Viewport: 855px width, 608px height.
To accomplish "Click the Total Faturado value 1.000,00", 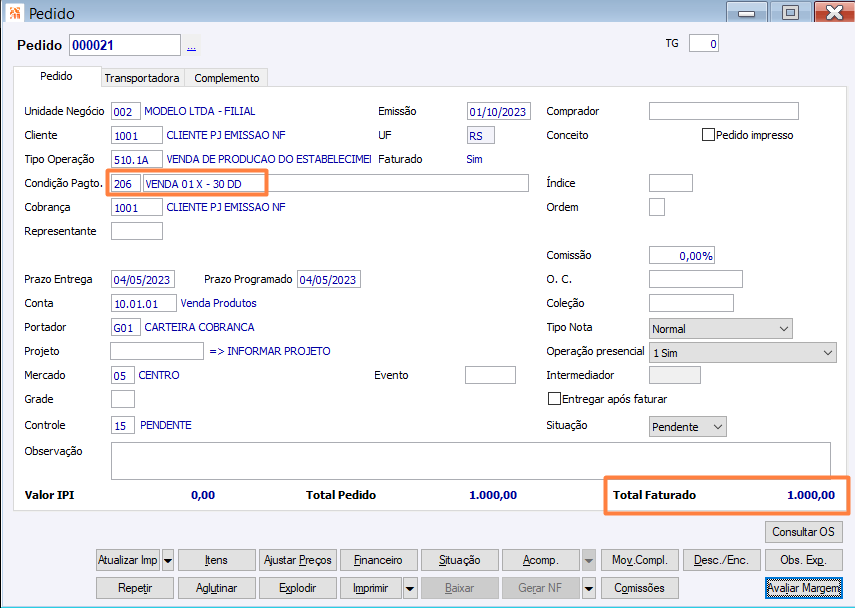I will [811, 495].
